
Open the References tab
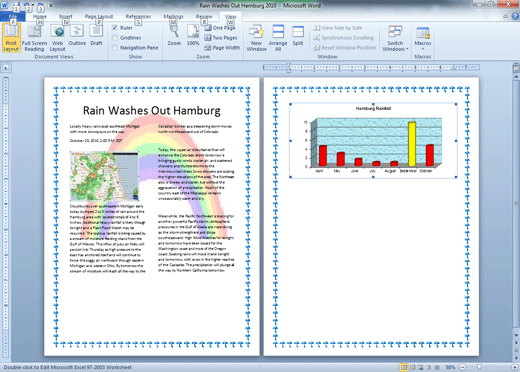point(138,16)
